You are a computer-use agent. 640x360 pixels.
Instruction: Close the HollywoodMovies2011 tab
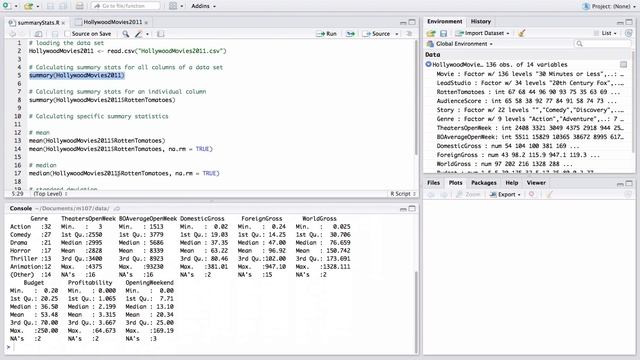tap(146, 22)
